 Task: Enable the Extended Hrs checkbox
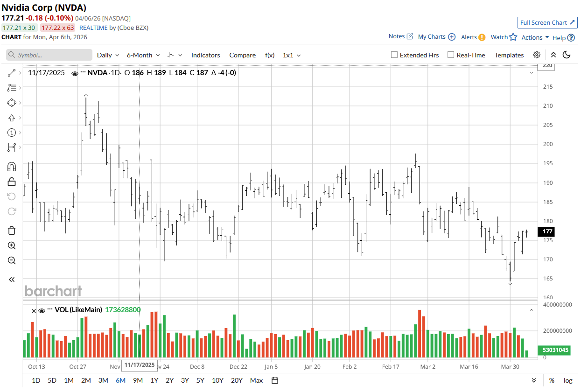coord(394,55)
